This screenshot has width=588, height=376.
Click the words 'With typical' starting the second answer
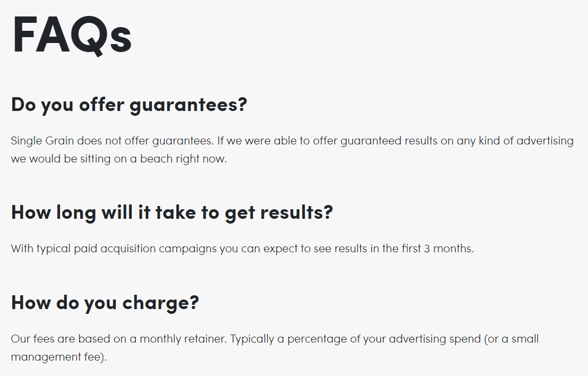[x=40, y=249]
